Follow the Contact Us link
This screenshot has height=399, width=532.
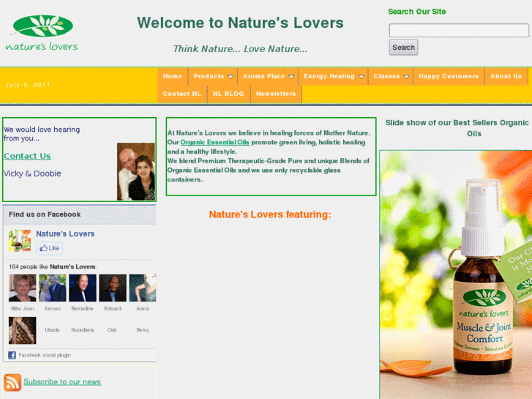28,156
